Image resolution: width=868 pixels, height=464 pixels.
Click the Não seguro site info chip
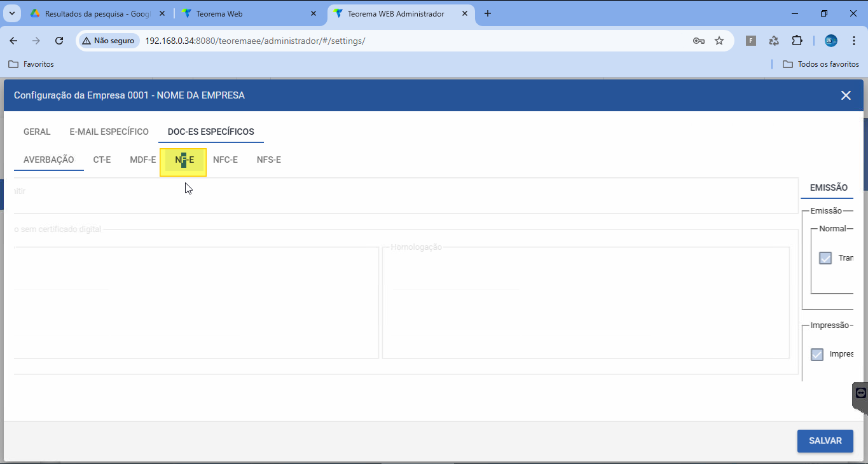point(109,41)
